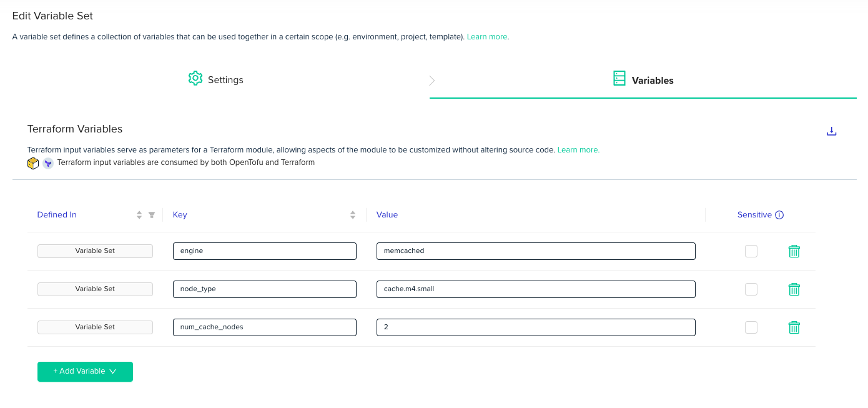Click the Terraform Variables heading
Viewport: 868px width, 408px height.
(75, 129)
